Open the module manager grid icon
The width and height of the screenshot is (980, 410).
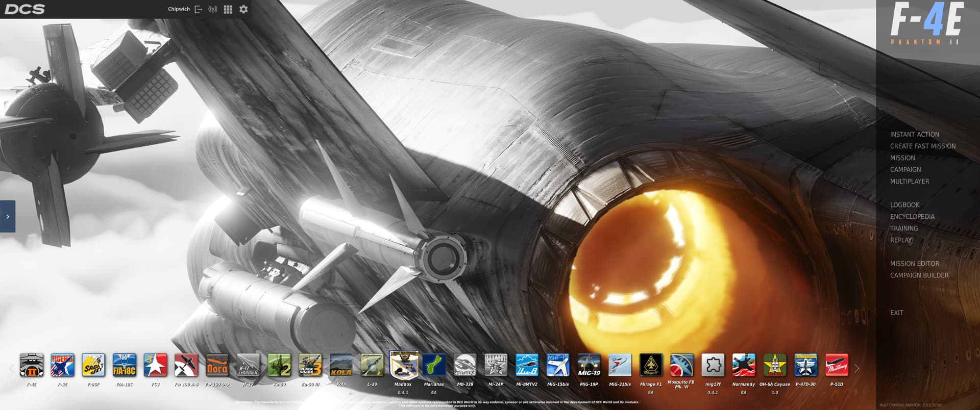[228, 9]
